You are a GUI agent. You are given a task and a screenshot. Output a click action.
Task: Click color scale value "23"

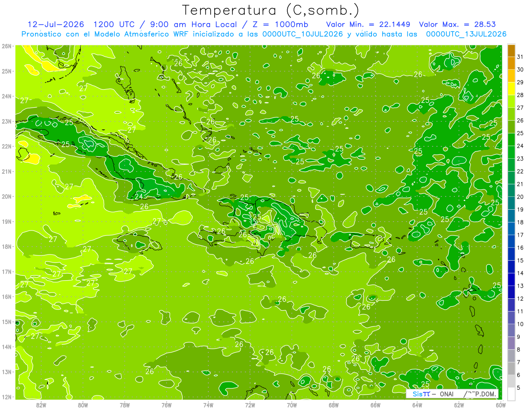[x=520, y=159]
